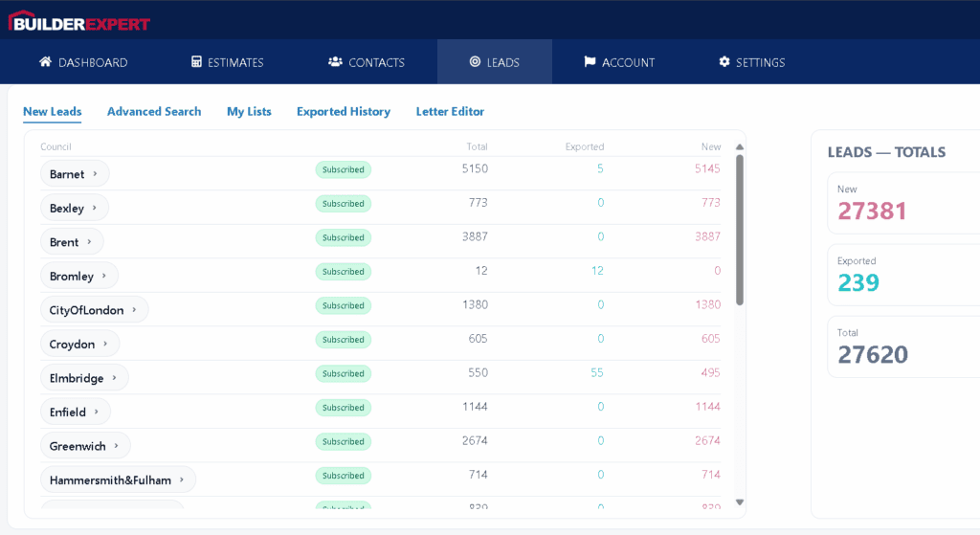Click the Subscribed badge for Enfield
The image size is (980, 535).
[x=344, y=408]
